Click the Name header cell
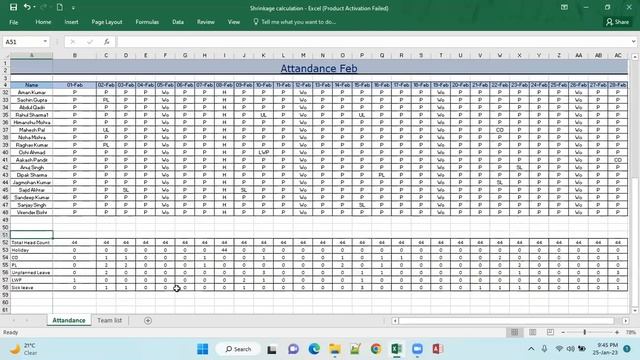 pos(31,85)
